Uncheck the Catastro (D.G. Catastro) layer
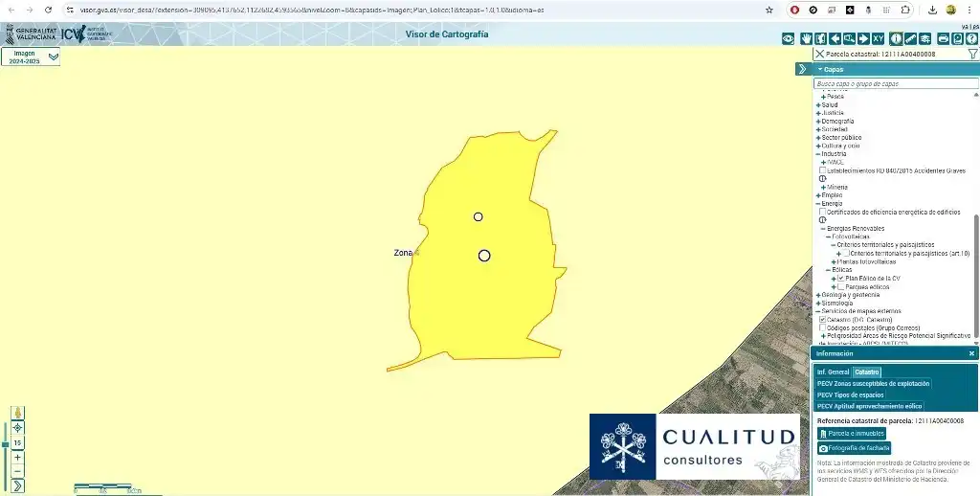 [822, 320]
